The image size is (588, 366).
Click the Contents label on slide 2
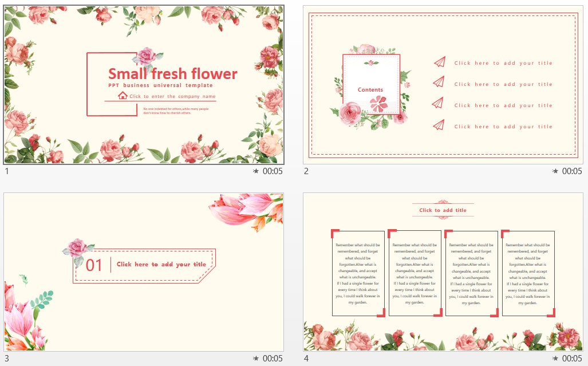(x=370, y=90)
